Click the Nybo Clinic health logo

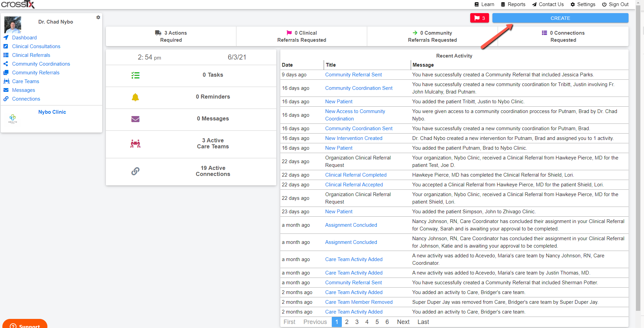click(x=13, y=119)
